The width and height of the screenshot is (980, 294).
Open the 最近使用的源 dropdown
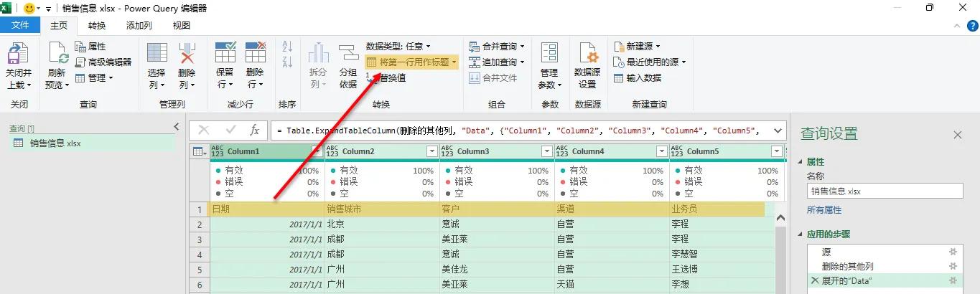click(x=650, y=62)
